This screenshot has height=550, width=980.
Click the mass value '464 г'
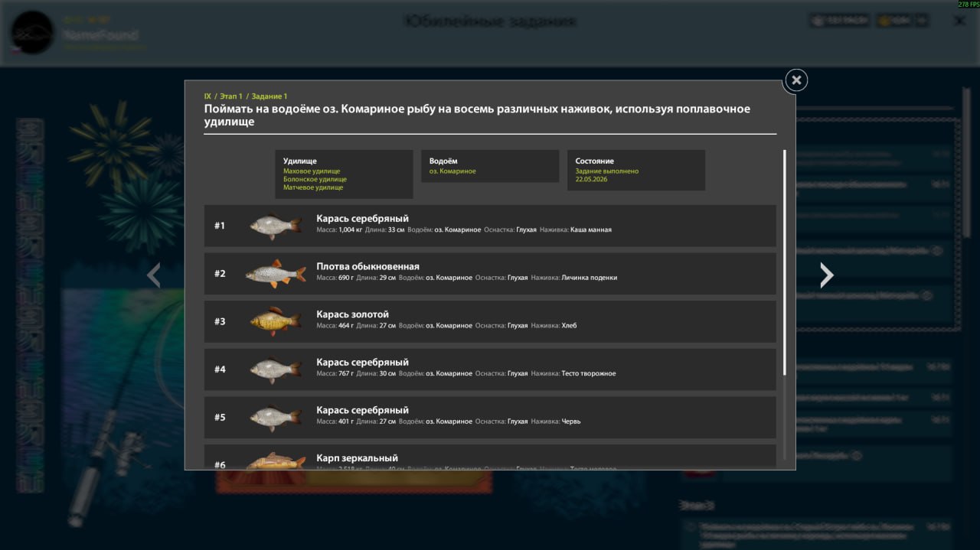pyautogui.click(x=346, y=325)
